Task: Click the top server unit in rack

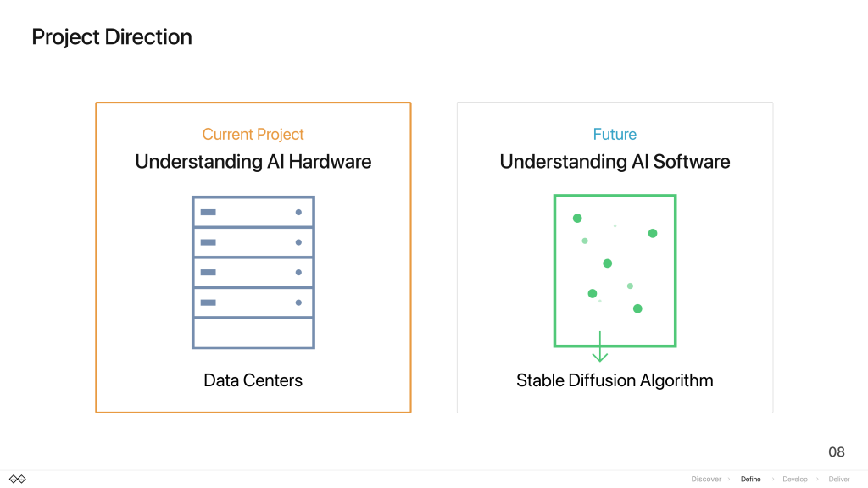Action: point(253,213)
